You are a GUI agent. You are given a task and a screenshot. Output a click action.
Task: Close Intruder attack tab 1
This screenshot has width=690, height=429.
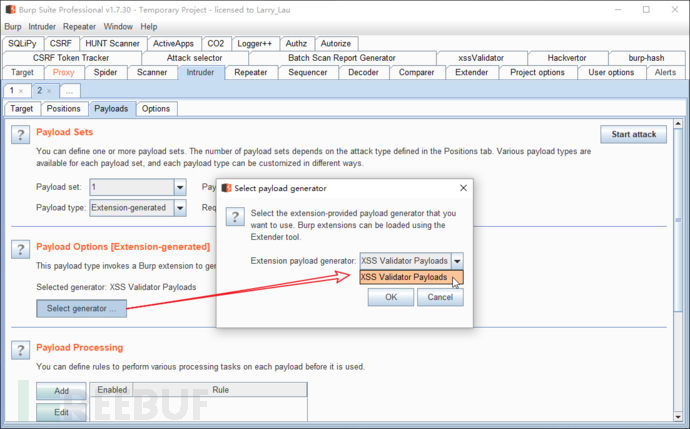point(21,91)
